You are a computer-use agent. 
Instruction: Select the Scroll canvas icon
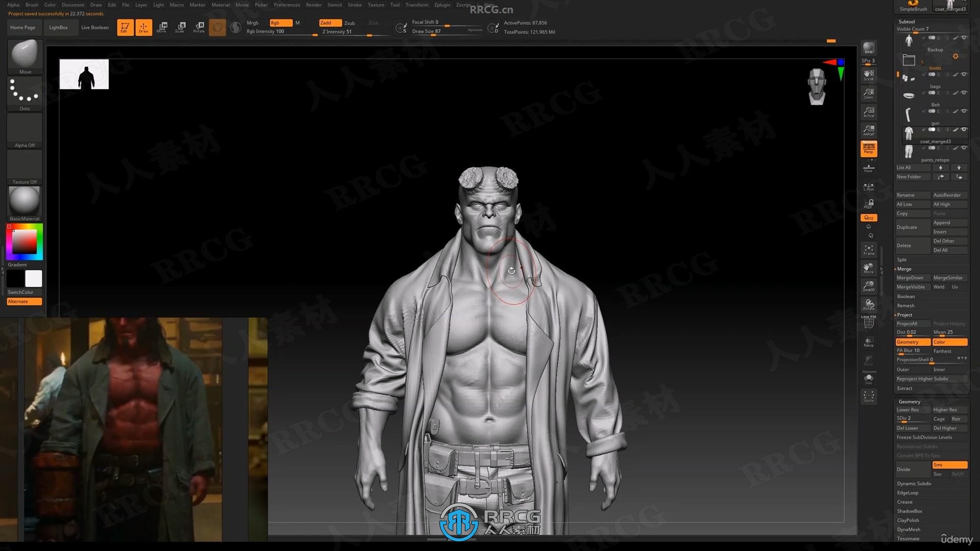point(868,76)
